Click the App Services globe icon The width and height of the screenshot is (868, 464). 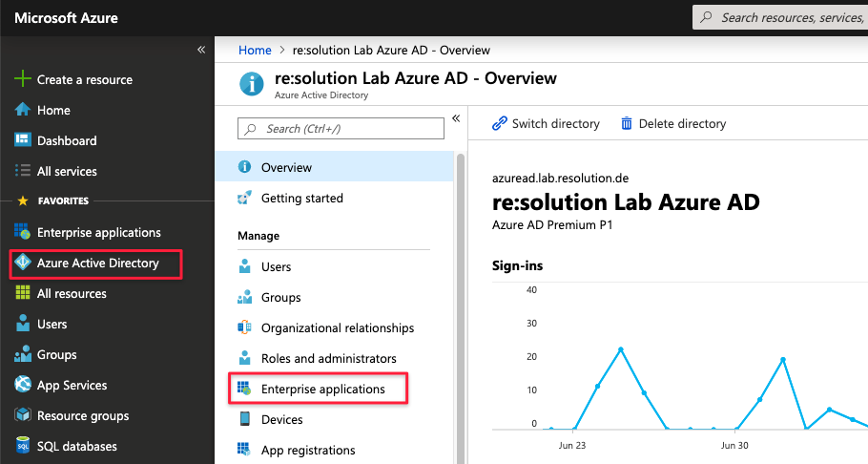point(23,384)
